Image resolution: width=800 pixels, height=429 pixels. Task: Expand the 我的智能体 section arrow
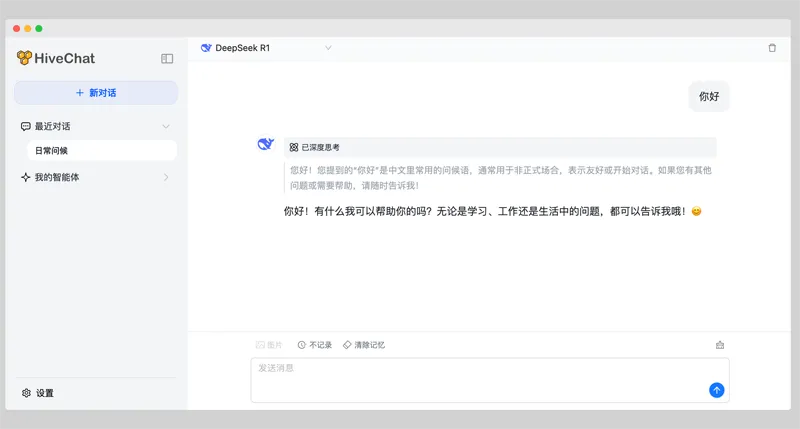[166, 177]
